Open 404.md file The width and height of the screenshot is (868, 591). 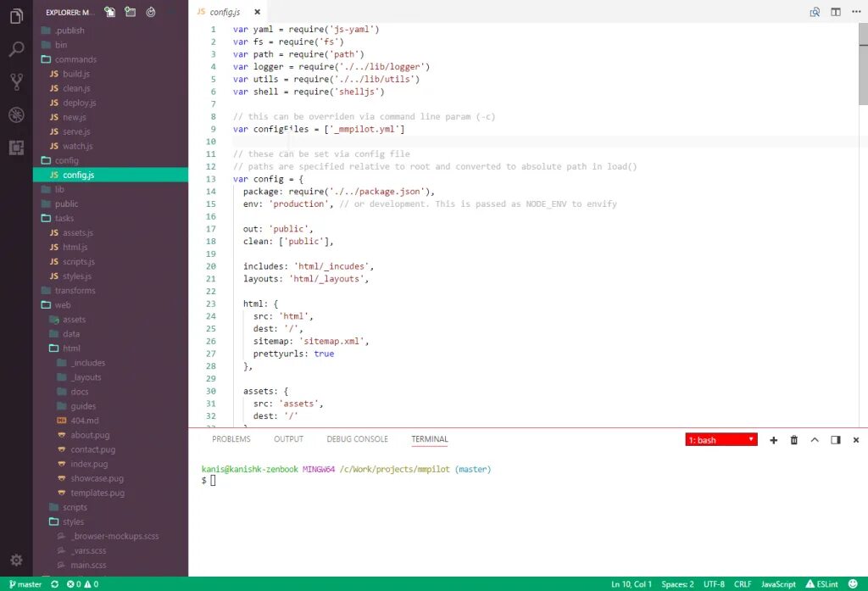click(110, 421)
